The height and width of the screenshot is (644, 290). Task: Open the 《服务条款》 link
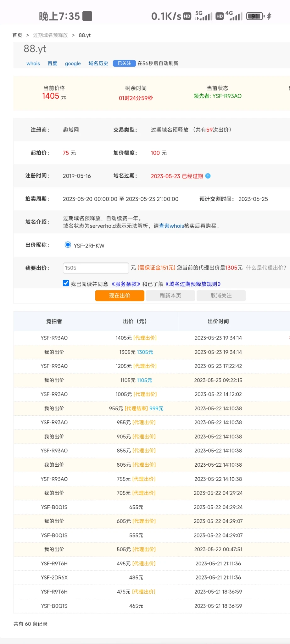coord(126,284)
